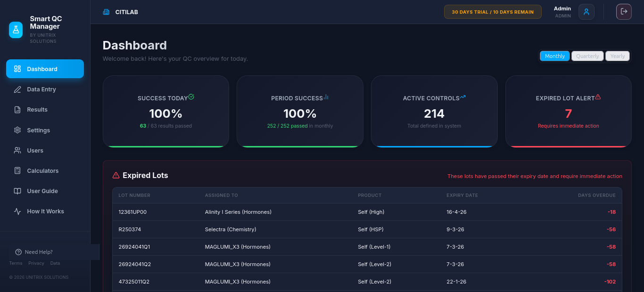Click the EXPIRY DATE column header
The height and width of the screenshot is (292, 644).
click(462, 195)
